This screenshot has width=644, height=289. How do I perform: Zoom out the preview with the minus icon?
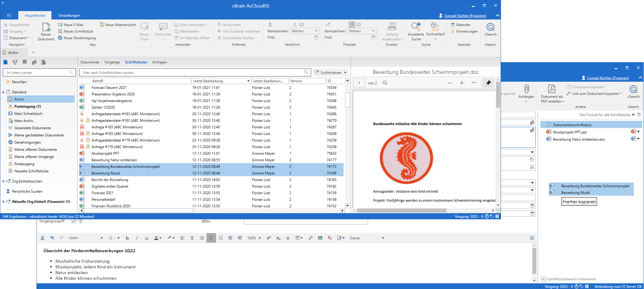pos(449,83)
